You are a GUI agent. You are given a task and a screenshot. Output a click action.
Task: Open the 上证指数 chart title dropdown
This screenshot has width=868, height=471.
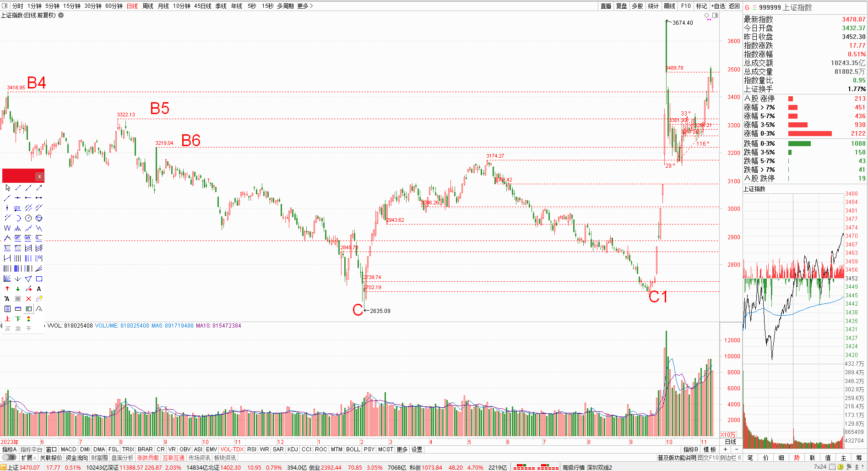pos(61,15)
